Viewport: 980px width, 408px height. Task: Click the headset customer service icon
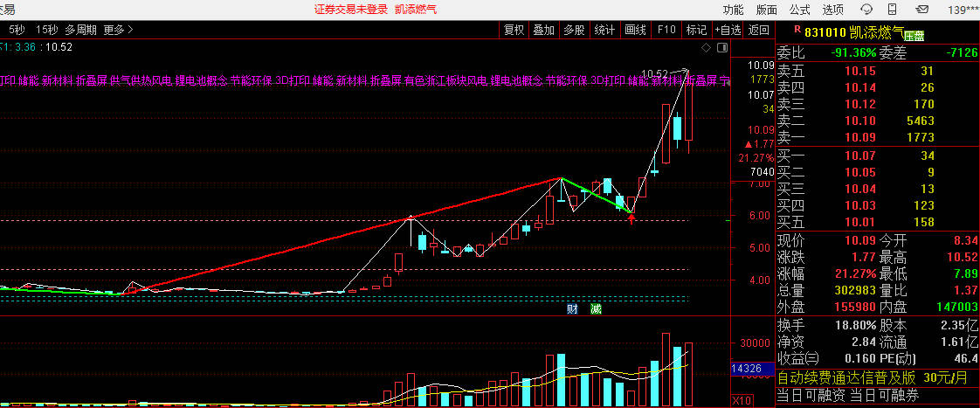click(x=867, y=10)
